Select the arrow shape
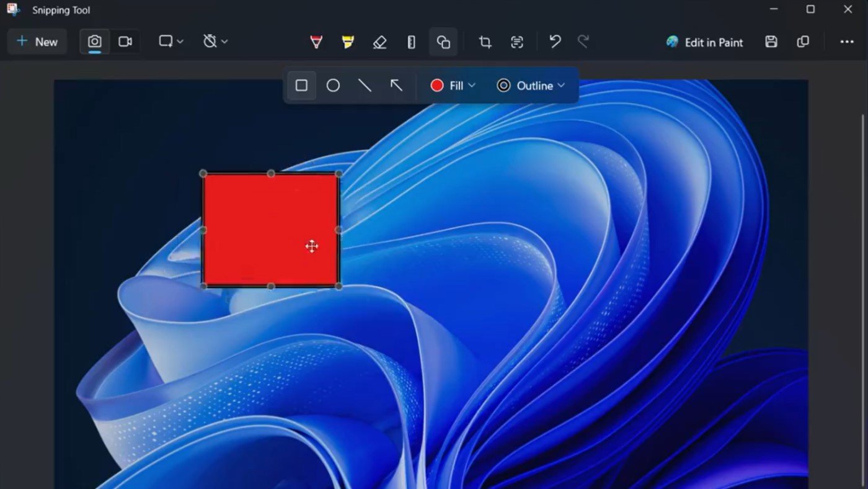Screen dimensions: 868x489 396,86
